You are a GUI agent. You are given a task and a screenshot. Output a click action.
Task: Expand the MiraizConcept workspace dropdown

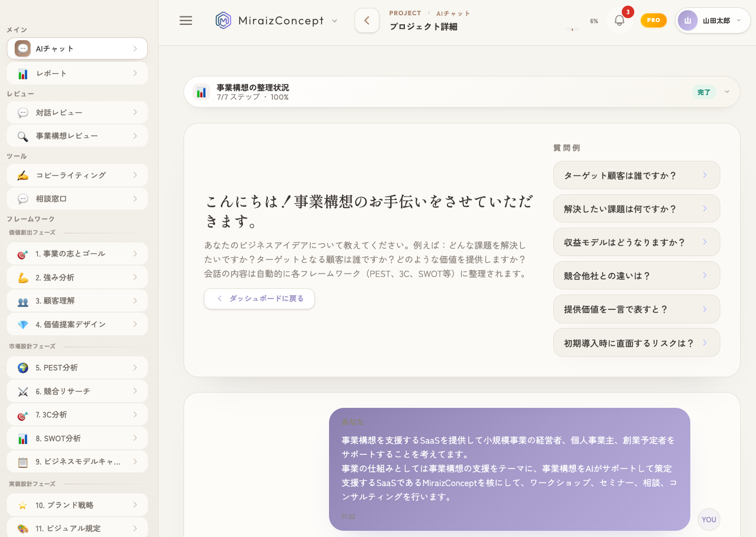point(335,20)
